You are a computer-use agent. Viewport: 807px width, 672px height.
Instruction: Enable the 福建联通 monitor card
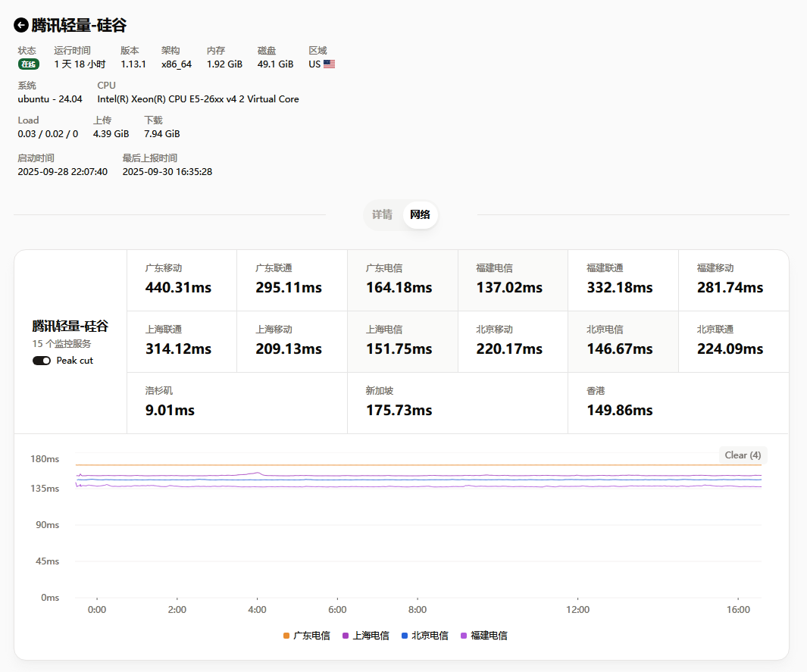point(623,280)
